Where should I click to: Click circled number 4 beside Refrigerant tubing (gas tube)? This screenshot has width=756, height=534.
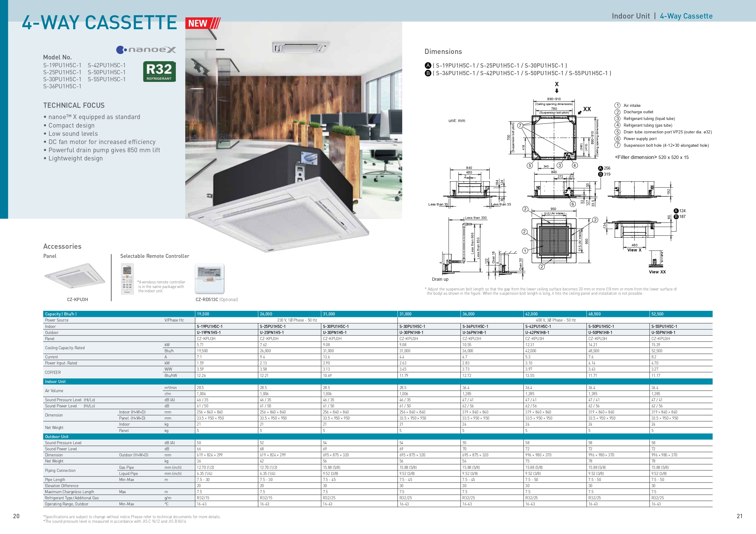click(617, 125)
